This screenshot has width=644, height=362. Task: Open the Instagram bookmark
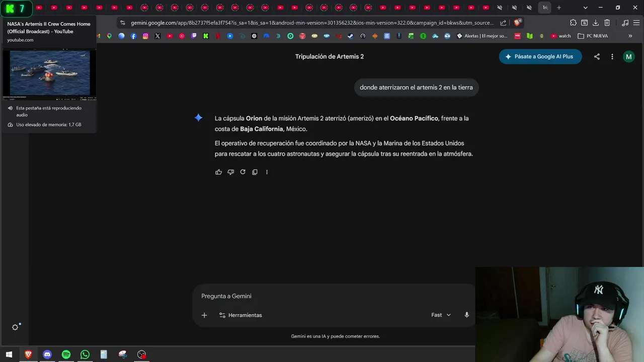145,36
